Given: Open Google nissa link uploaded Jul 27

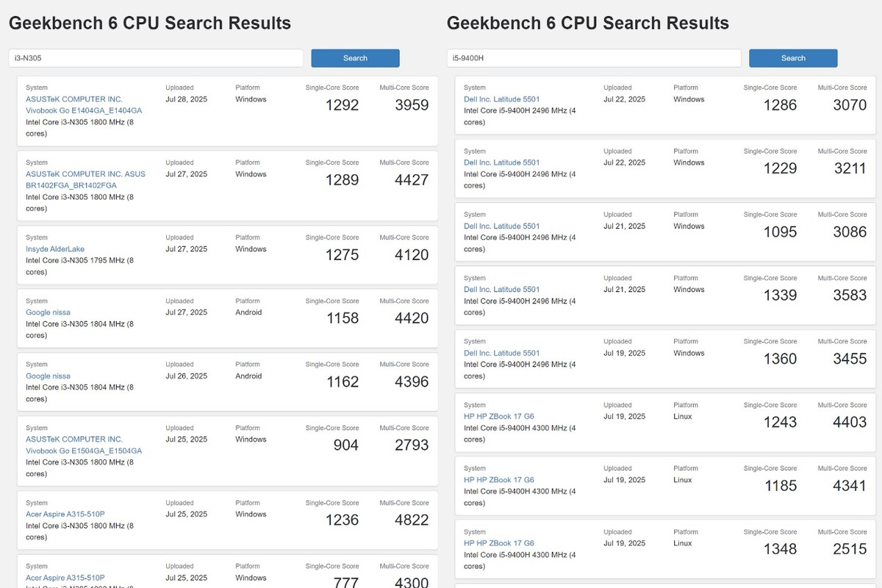Looking at the screenshot, I should coord(49,312).
